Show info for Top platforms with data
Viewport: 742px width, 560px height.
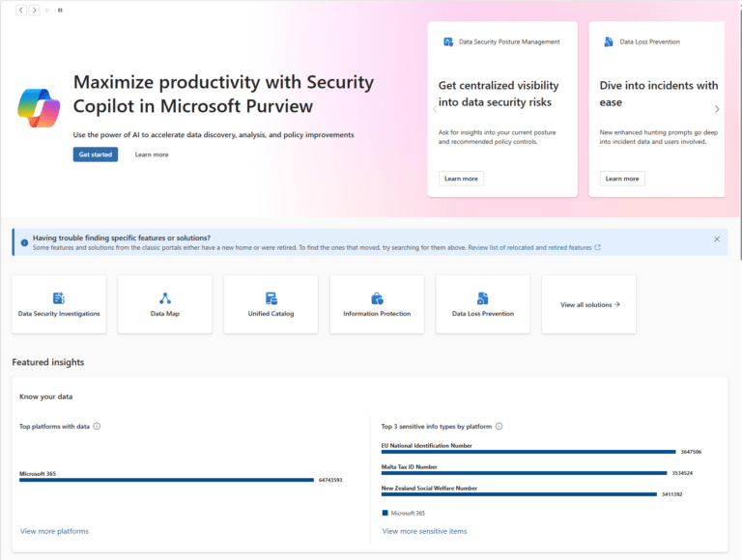coord(97,426)
